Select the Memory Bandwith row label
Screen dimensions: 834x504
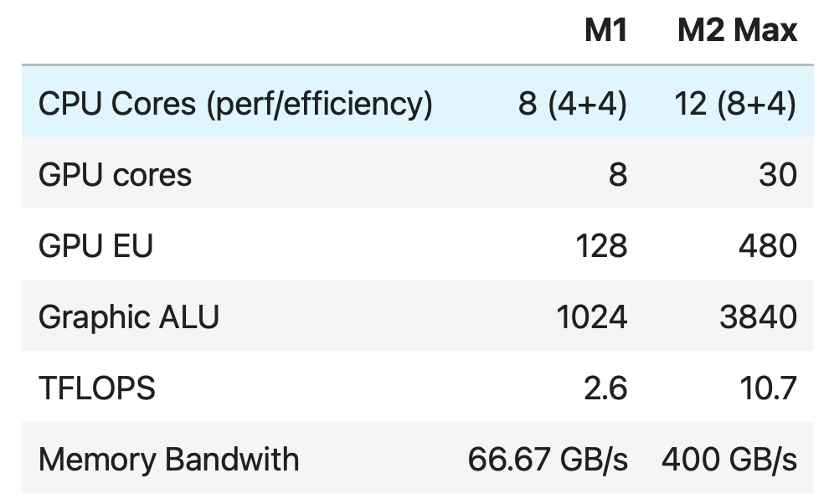tap(168, 460)
